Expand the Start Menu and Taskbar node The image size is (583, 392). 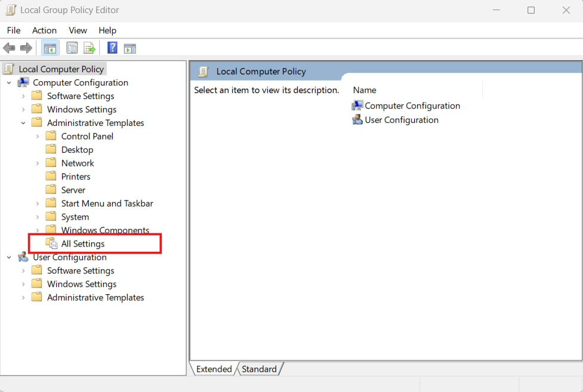click(37, 203)
